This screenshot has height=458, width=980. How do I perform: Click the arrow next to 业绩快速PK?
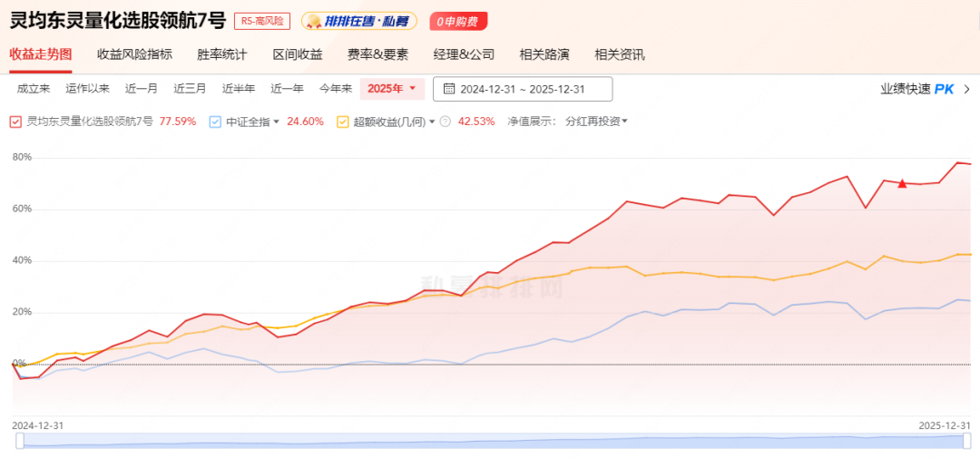(967, 89)
